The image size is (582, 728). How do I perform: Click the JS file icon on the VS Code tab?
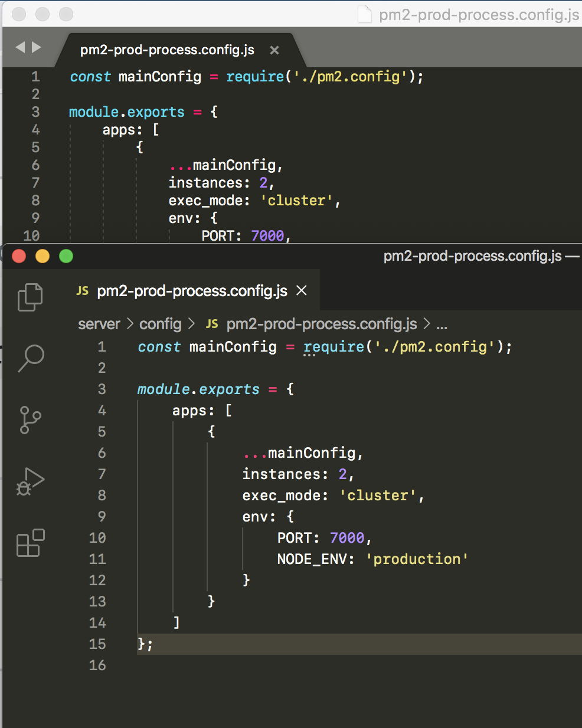83,290
